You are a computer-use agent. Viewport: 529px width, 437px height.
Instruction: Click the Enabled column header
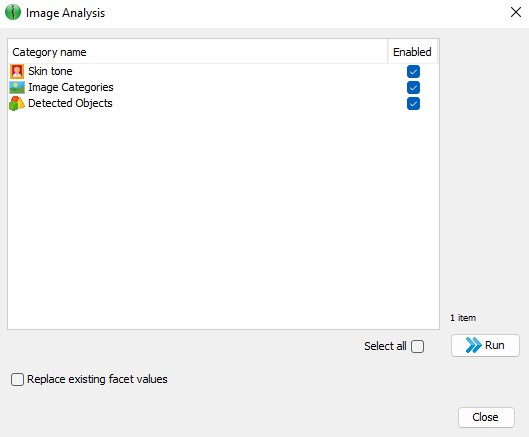[x=412, y=52]
